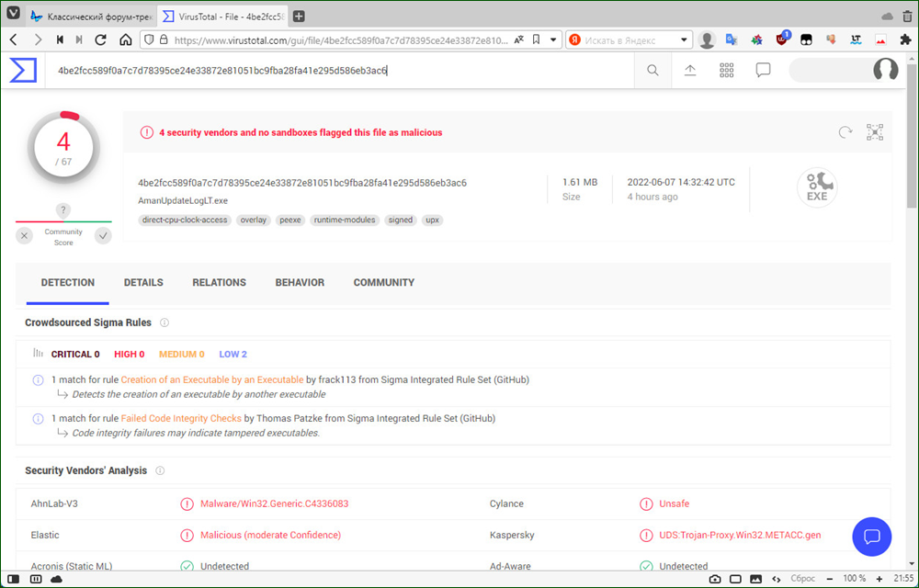919x588 pixels.
Task: Go back to previous page
Action: [14, 40]
